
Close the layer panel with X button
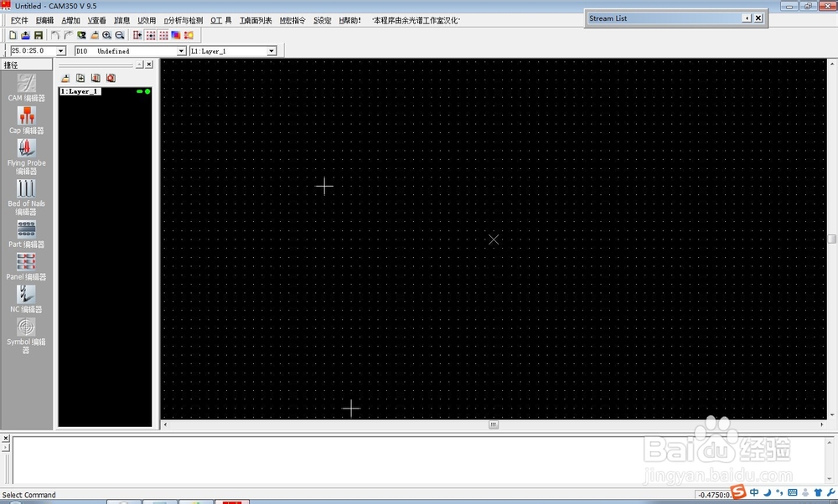point(149,64)
